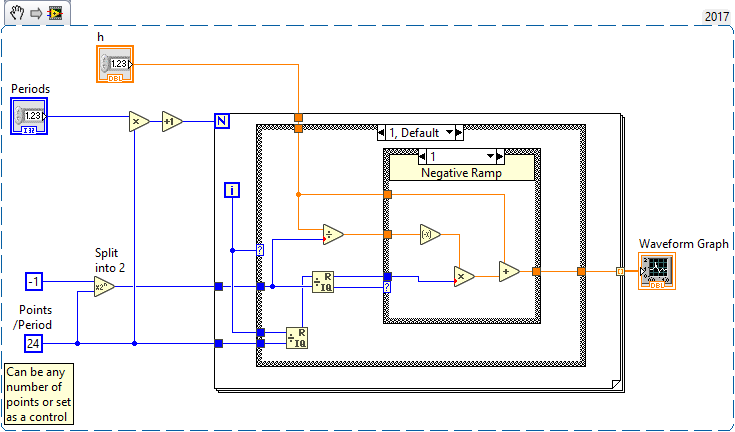
Task: Click the 'Periods' label
Action: 30,89
